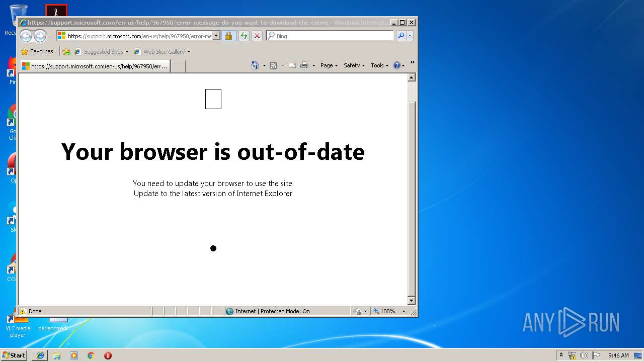The height and width of the screenshot is (362, 644).
Task: Expand the Suggested Sites dropdown arrow
Action: pyautogui.click(x=127, y=51)
